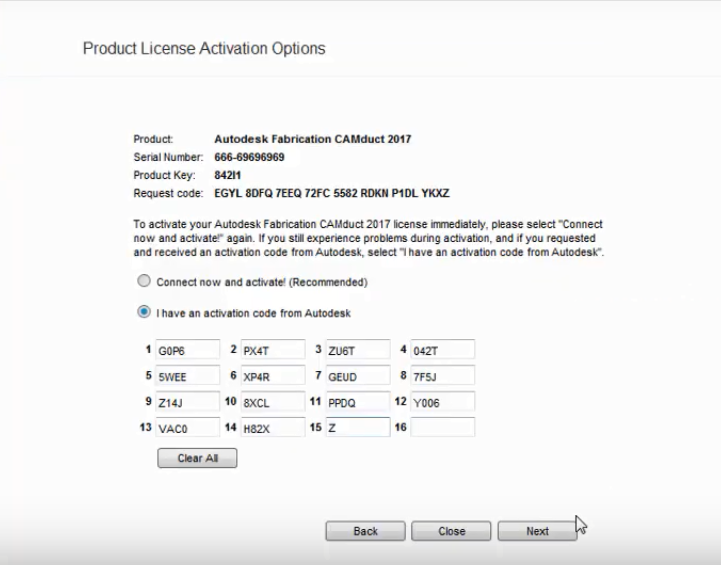Click activation code field 13 containing VAC0

tap(188, 427)
